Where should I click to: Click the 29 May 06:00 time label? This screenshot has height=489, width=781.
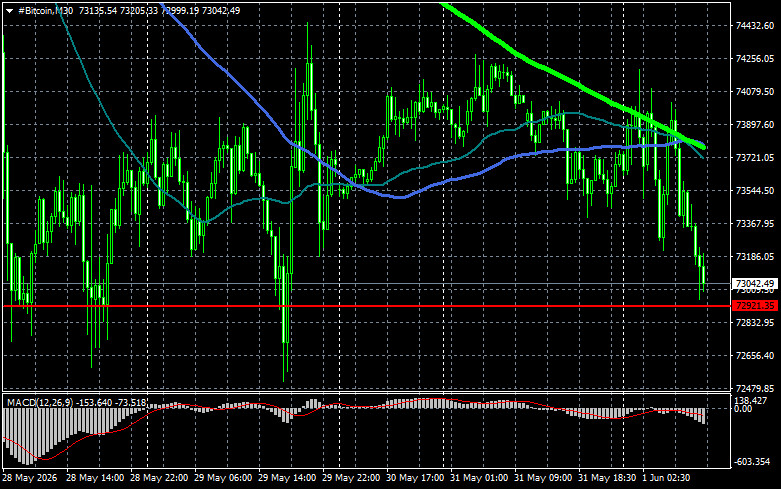click(223, 478)
